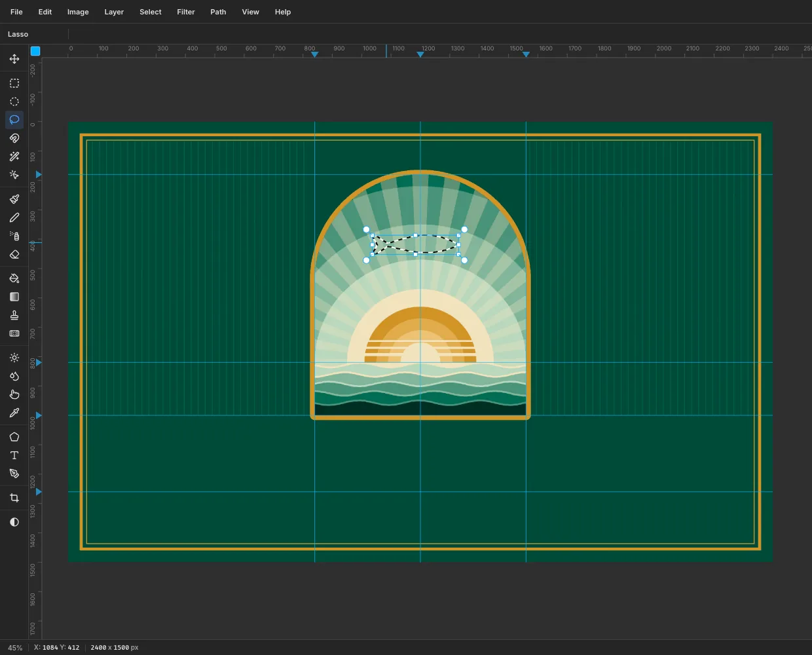Open the Help menu

point(283,12)
